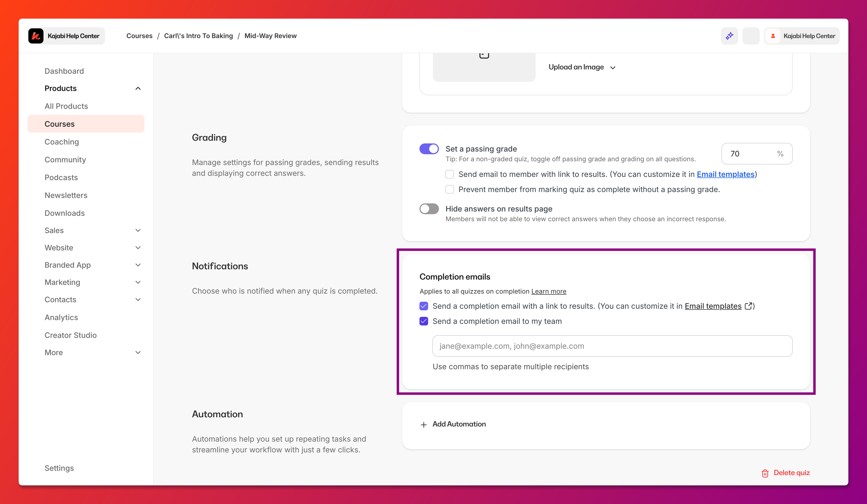Expand the Contacts menu chevron
The image size is (867, 504).
pos(138,300)
